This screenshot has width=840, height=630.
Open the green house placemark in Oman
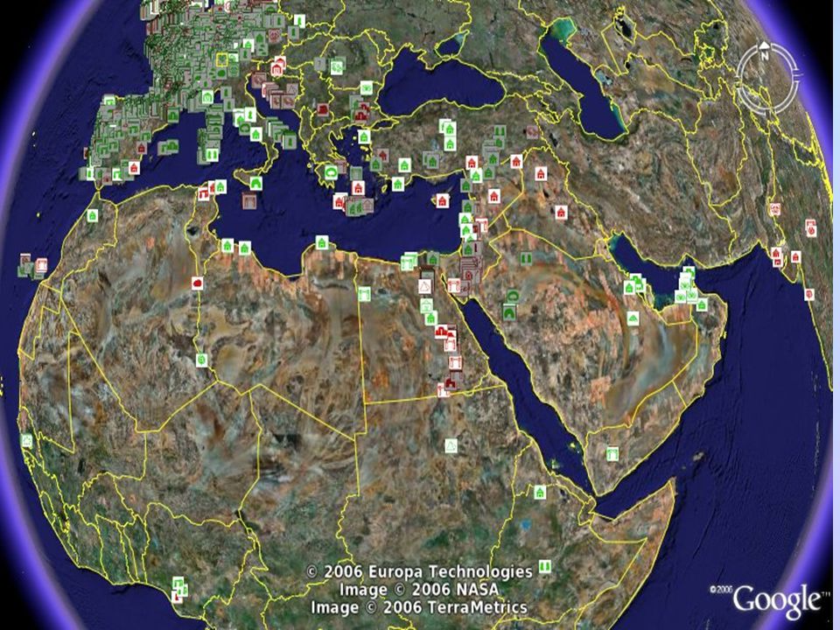click(x=701, y=304)
